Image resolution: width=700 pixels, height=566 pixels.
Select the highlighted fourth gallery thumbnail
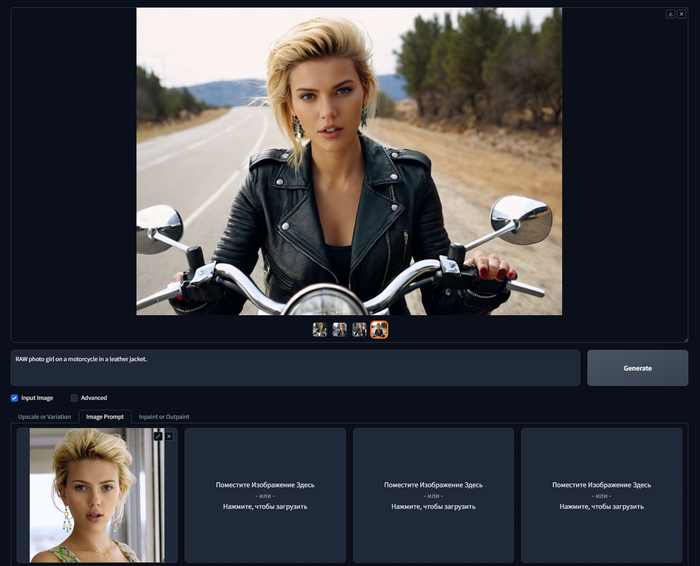(379, 330)
